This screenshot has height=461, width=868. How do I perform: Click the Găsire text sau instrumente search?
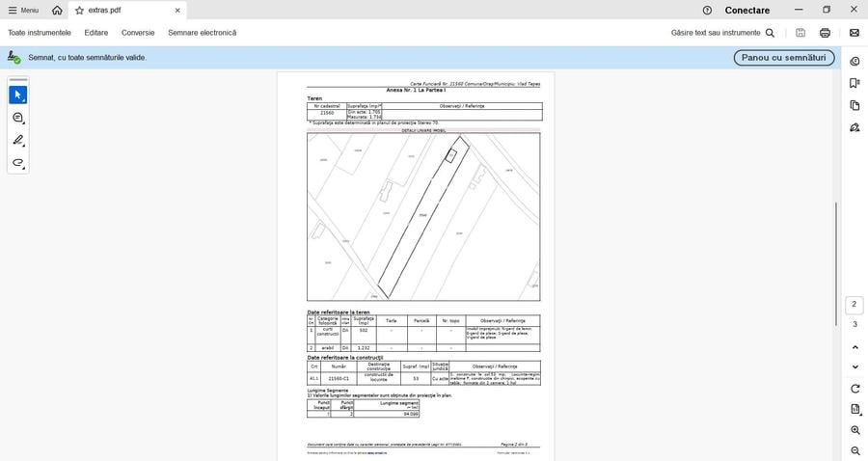click(722, 33)
